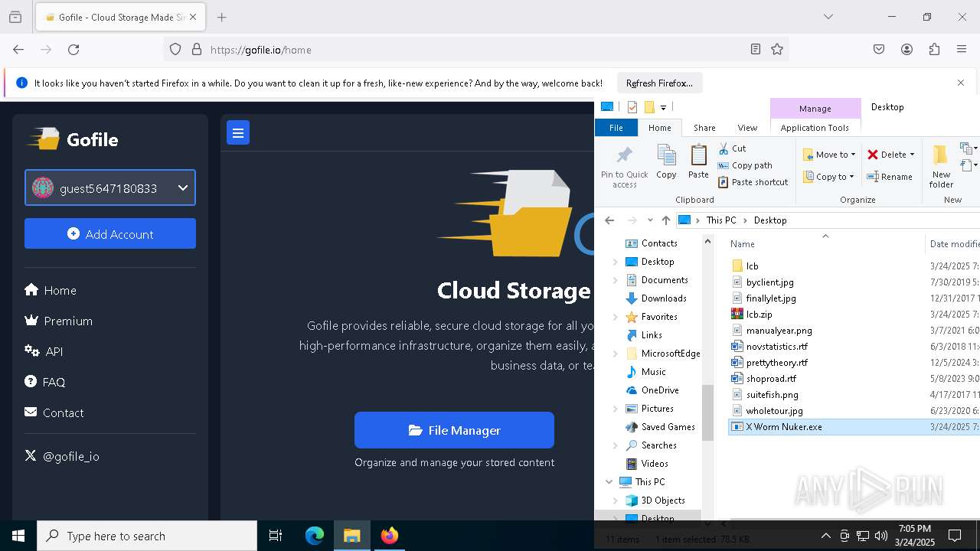This screenshot has height=551, width=980.
Task: Open FAQ in Gofile sidebar
Action: coord(45,382)
